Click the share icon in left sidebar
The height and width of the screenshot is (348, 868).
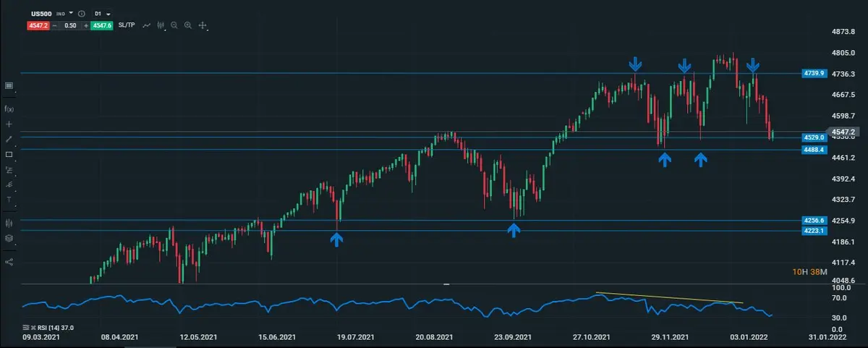(9, 262)
